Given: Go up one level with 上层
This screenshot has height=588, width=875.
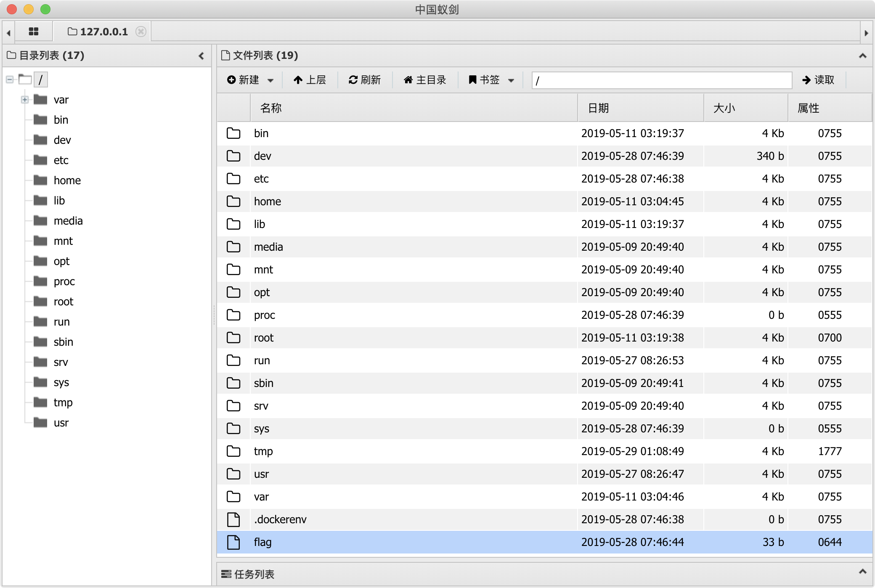Looking at the screenshot, I should click(310, 80).
